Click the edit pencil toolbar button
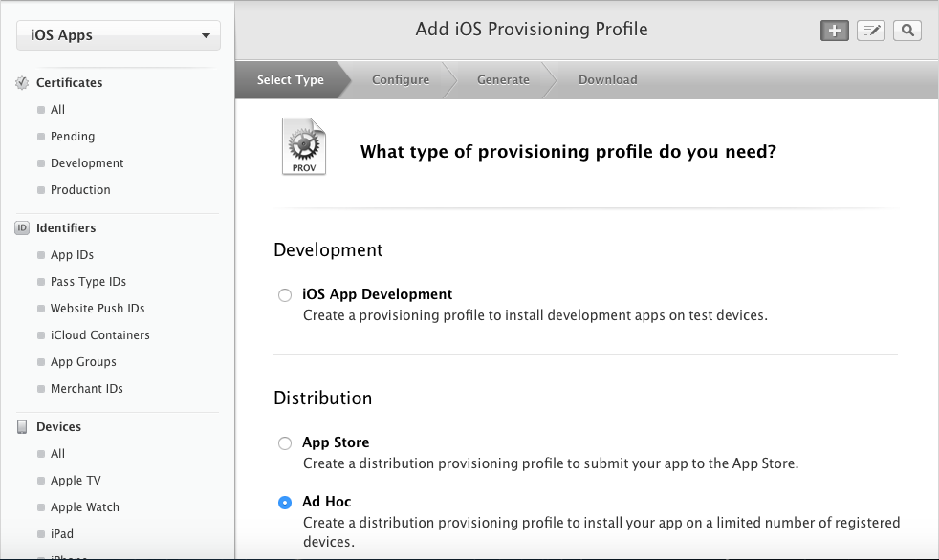Screen dimensions: 939x560 point(871,31)
